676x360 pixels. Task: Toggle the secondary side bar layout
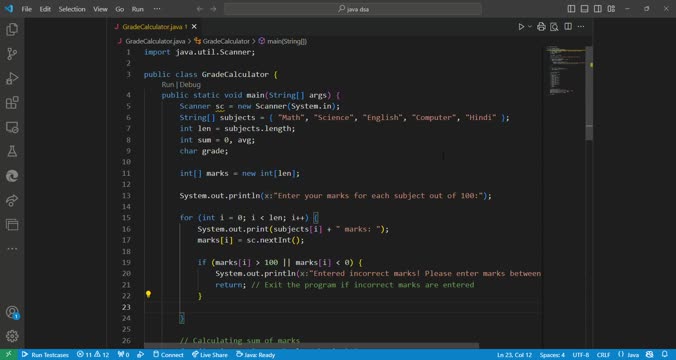coord(598,9)
